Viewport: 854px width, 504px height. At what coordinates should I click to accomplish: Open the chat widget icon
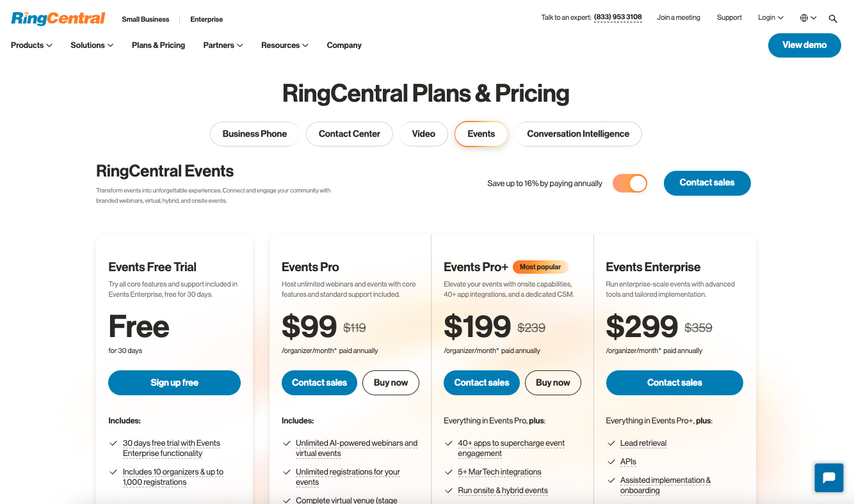[829, 478]
